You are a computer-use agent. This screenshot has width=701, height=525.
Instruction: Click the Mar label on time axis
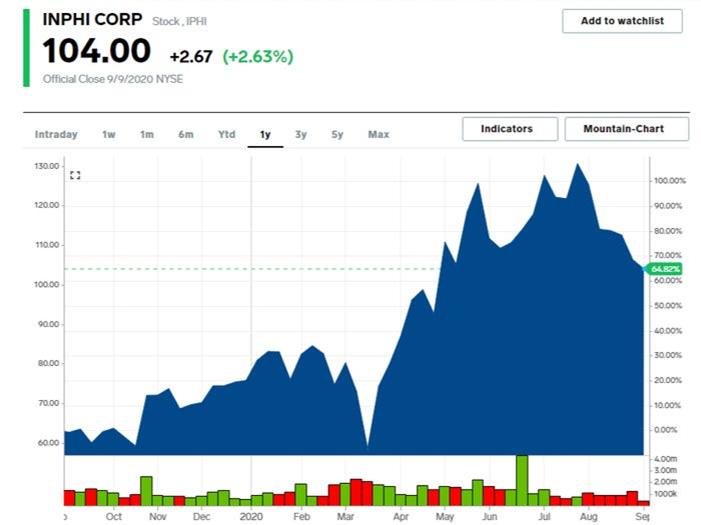coord(346,517)
